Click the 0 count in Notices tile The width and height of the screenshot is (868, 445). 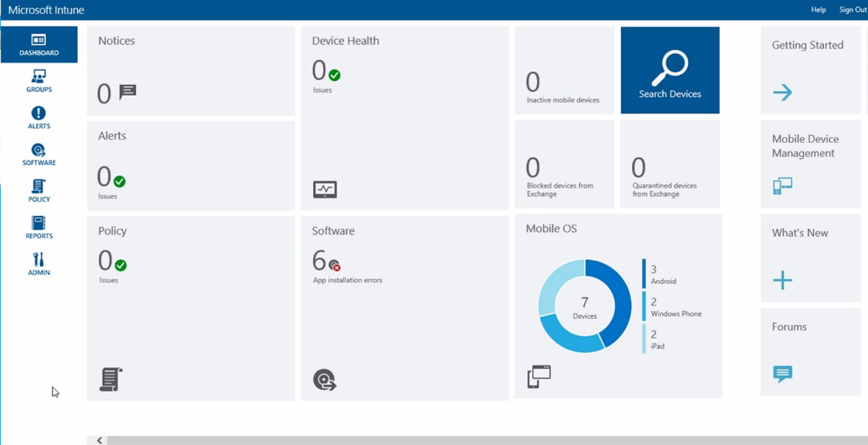[x=104, y=94]
